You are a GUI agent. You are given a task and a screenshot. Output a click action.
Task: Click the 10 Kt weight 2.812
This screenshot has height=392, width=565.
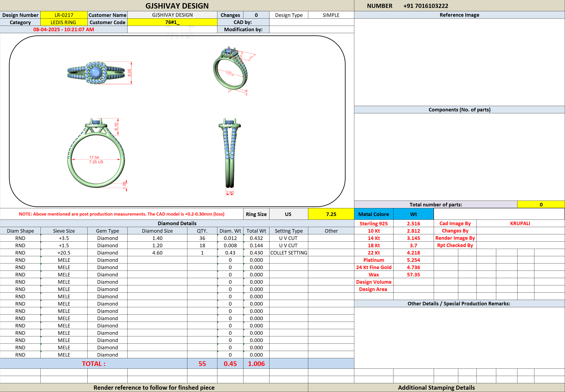(413, 231)
